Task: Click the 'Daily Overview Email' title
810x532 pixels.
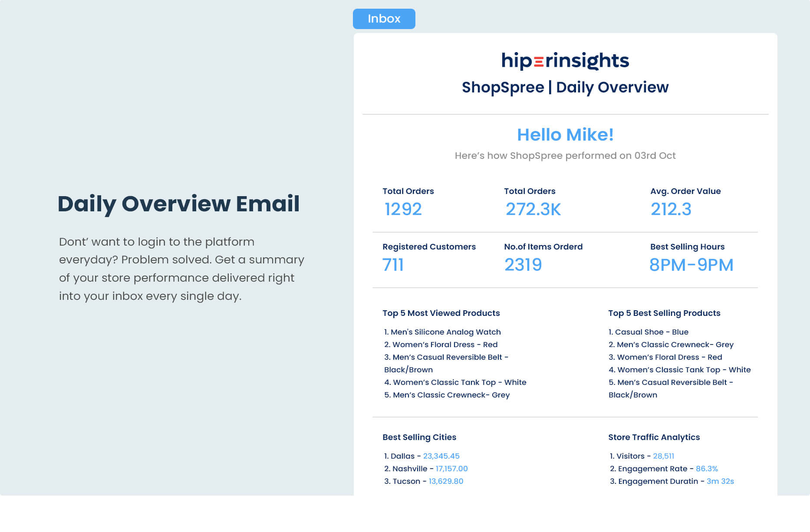Action: pyautogui.click(x=178, y=204)
